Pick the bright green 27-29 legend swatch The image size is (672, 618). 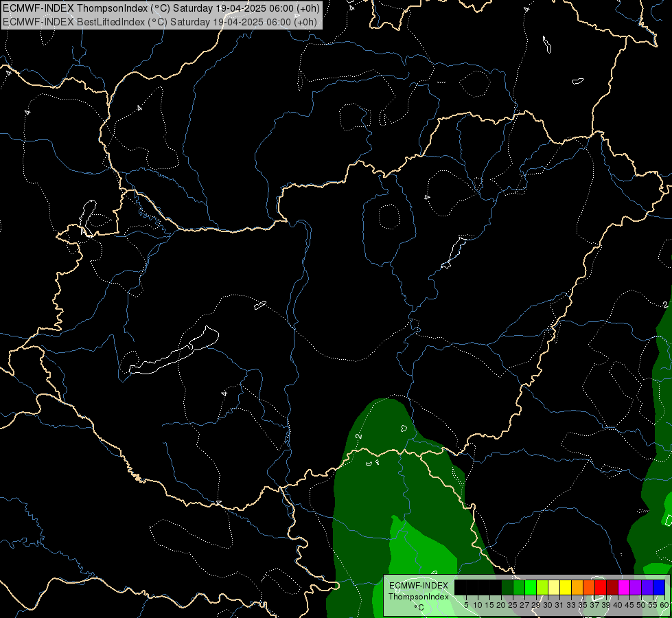[x=531, y=587]
